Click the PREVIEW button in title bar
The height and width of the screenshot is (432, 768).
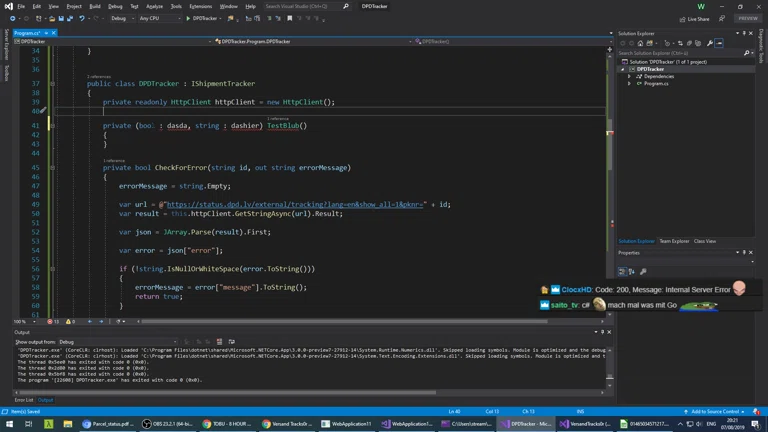747,18
